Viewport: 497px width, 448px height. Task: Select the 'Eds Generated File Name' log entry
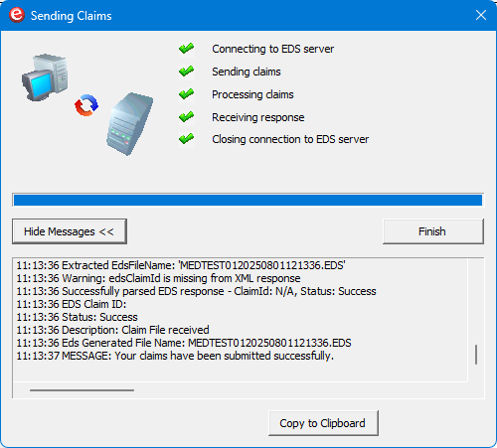tap(184, 343)
